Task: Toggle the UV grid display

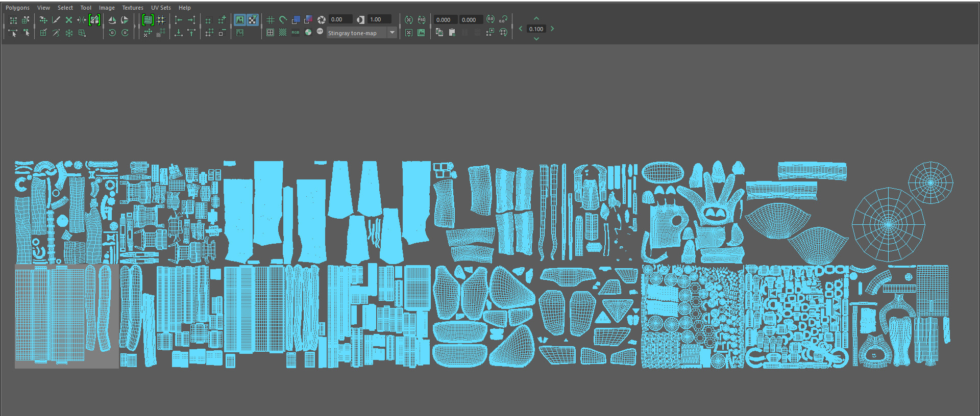Action: (271, 20)
